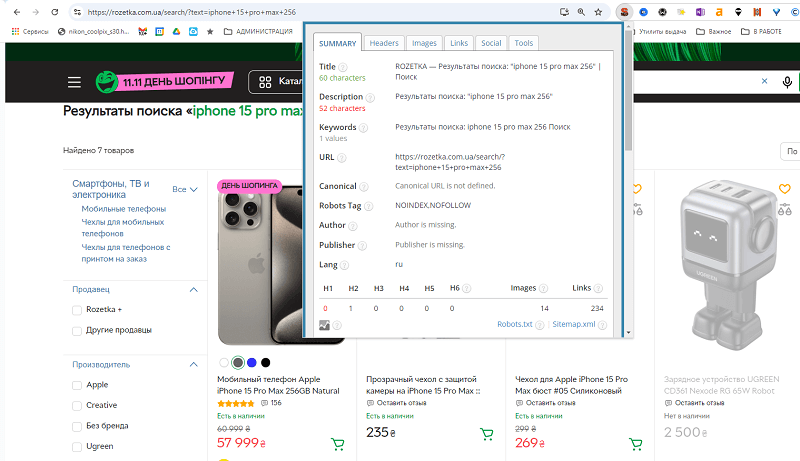Screen dimensions: 800x461
Task: Open site information icon in address bar
Action: (x=77, y=12)
